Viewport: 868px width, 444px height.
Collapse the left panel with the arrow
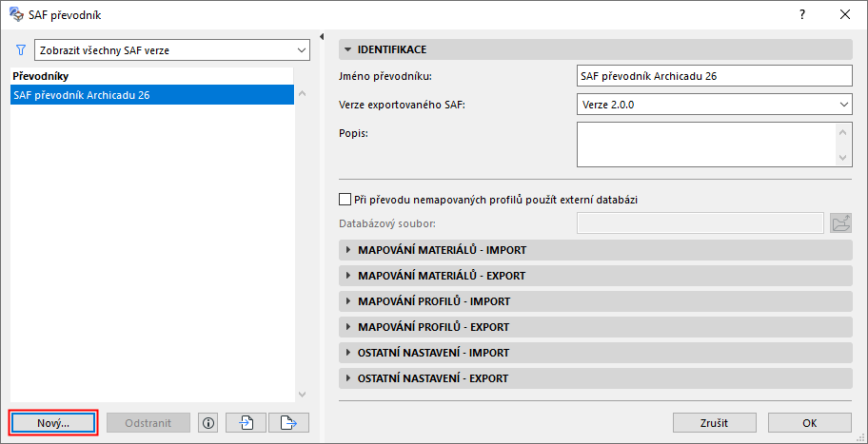pyautogui.click(x=325, y=36)
